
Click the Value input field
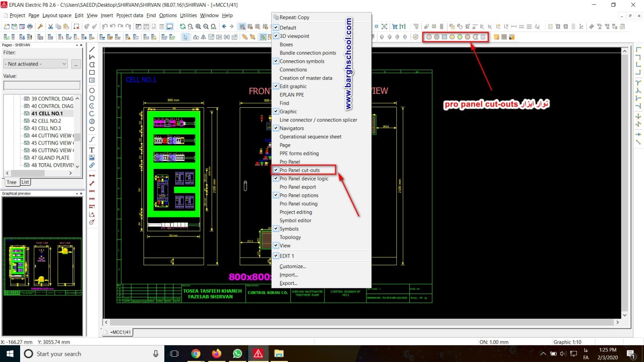point(42,85)
